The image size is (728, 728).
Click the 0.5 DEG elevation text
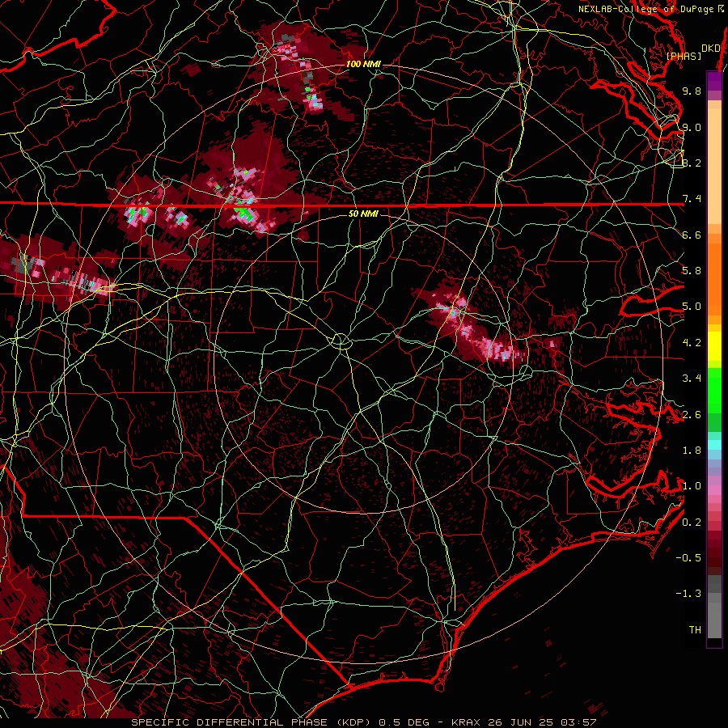(x=404, y=722)
